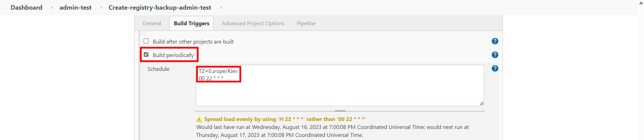Expand breadcrumb arrow after admin-test
This screenshot has width=644, height=140.
(101, 8)
